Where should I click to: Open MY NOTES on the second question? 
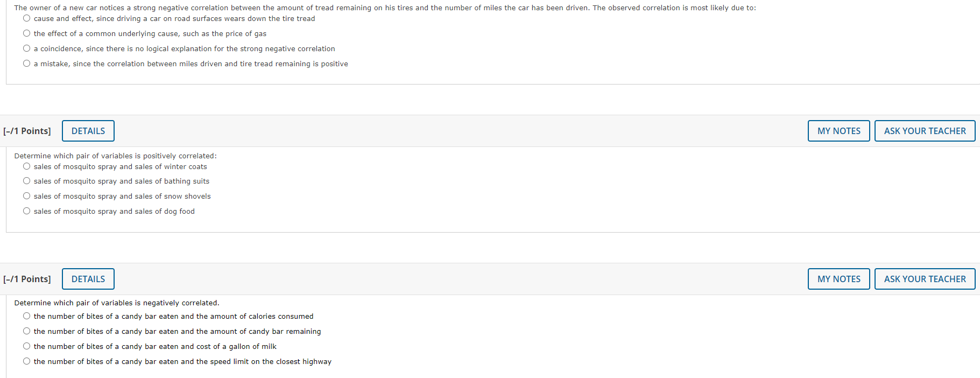(x=838, y=131)
